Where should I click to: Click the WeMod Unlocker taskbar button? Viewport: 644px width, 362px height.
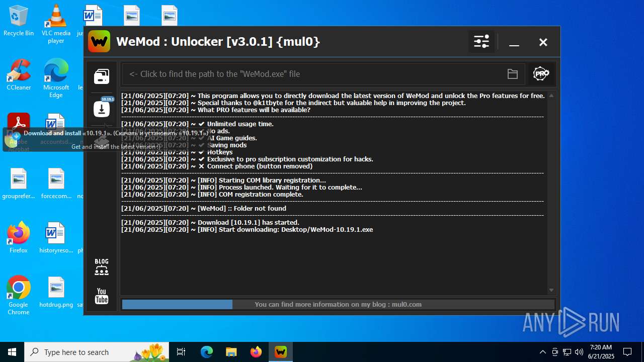280,352
